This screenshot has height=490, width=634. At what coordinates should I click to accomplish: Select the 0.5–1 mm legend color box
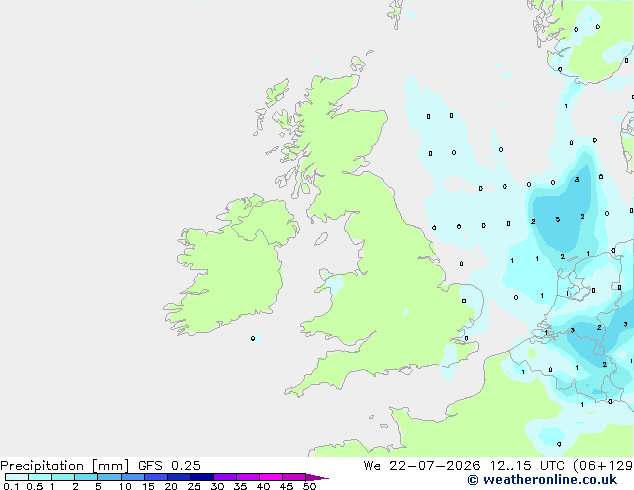[40, 477]
